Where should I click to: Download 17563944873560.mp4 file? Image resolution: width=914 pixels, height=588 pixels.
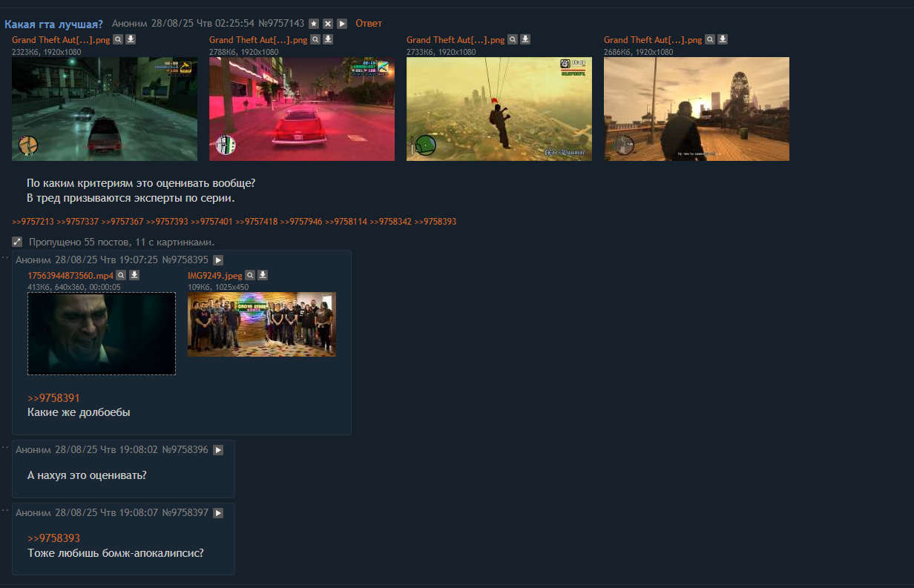pyautogui.click(x=134, y=275)
